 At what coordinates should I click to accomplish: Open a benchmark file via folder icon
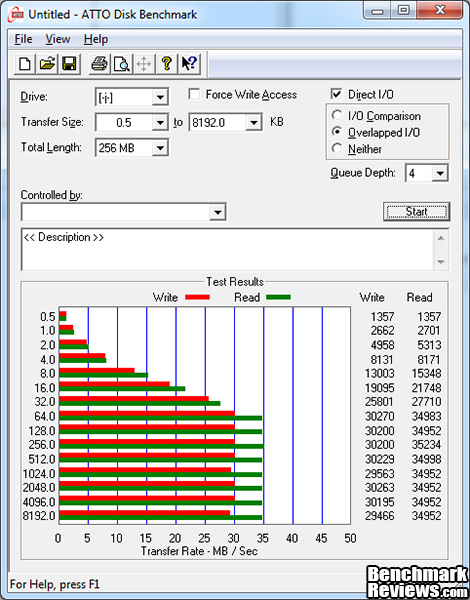tap(47, 64)
